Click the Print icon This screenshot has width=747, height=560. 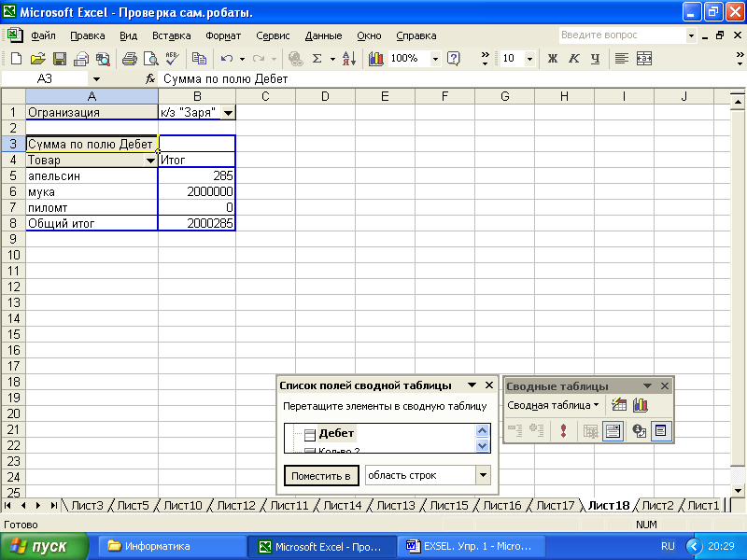(129, 59)
